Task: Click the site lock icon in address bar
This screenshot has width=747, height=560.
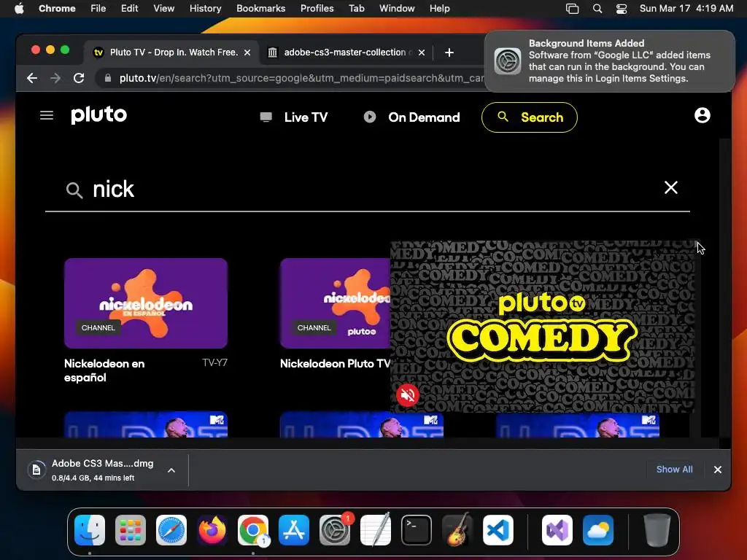Action: click(108, 78)
